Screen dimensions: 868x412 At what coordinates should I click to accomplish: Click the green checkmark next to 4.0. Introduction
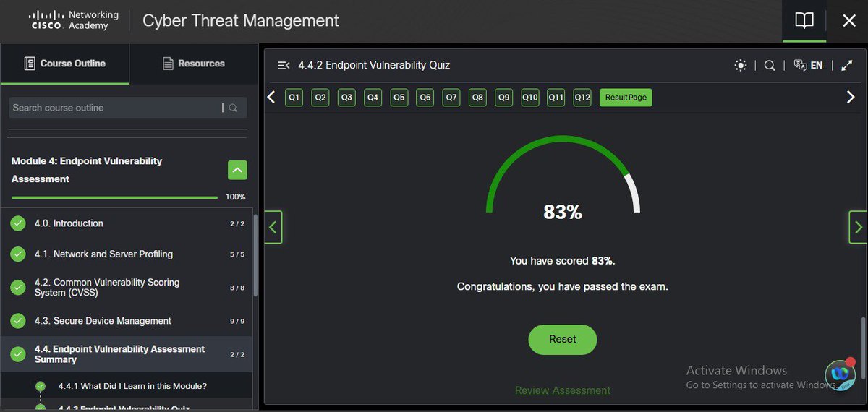click(x=18, y=223)
